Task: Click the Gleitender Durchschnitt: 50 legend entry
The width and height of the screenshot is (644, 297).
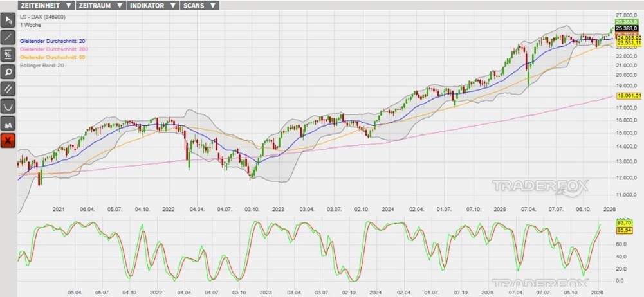Action: pyautogui.click(x=53, y=57)
